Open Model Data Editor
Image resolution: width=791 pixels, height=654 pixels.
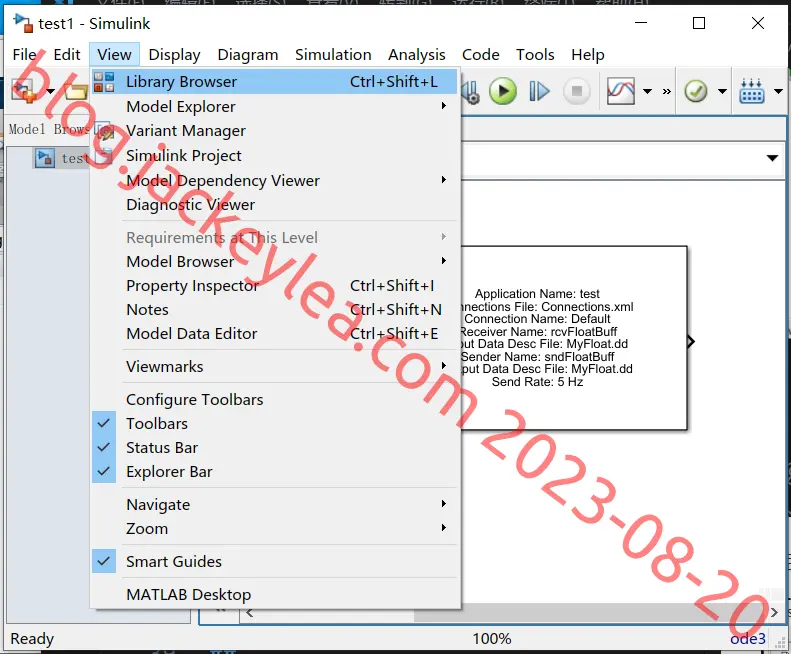275,333
